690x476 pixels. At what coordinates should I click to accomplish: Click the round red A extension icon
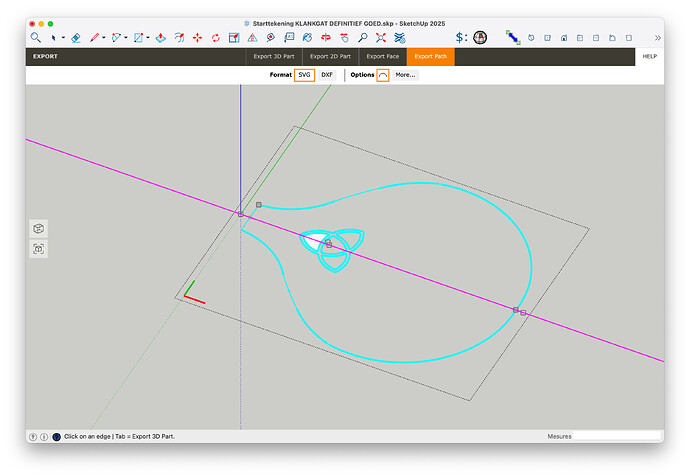click(x=480, y=38)
